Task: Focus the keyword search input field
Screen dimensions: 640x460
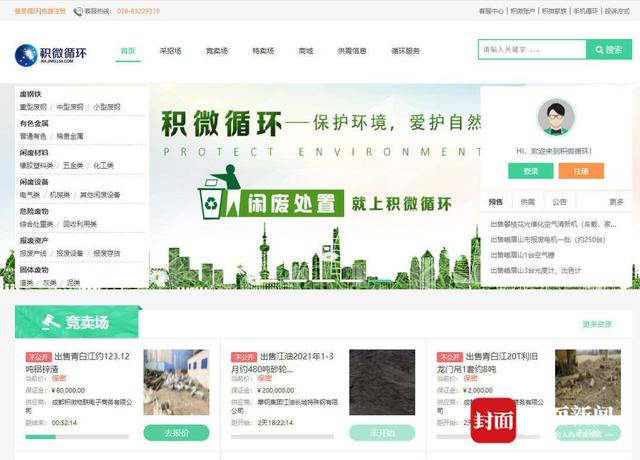Action: pos(532,50)
